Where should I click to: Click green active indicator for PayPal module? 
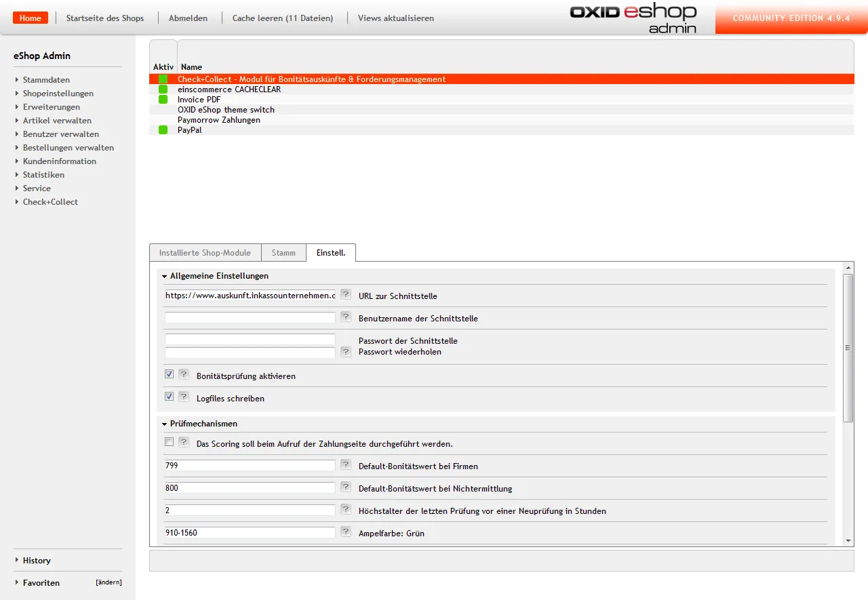click(163, 130)
